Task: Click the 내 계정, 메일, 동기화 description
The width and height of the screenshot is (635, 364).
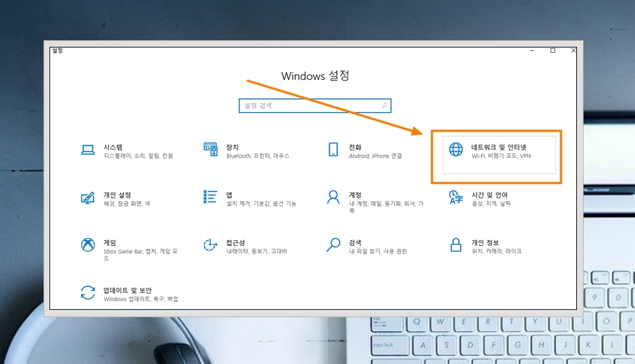Action: pos(386,207)
